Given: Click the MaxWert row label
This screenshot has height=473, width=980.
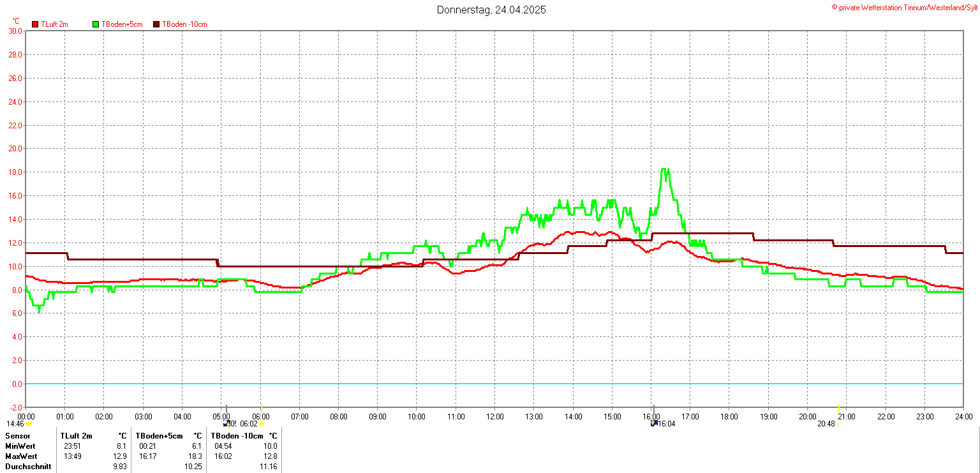Looking at the screenshot, I should 21,456.
